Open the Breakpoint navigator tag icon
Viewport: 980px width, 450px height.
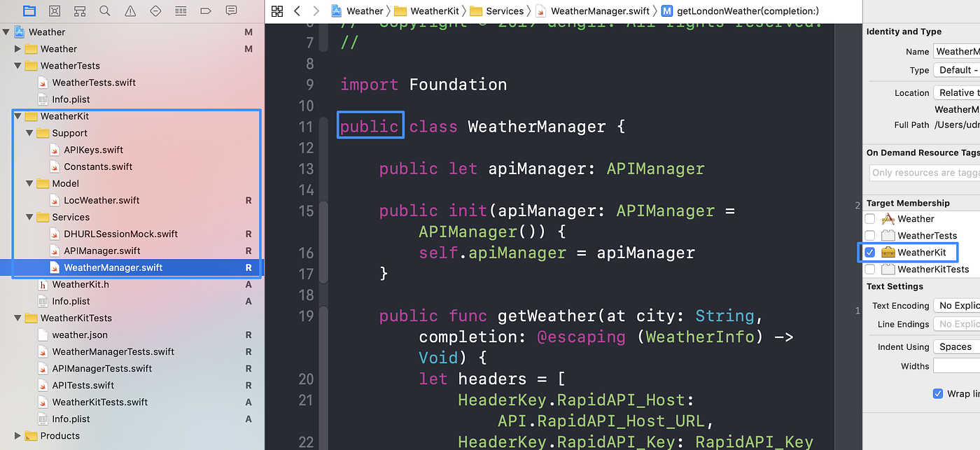coord(206,10)
